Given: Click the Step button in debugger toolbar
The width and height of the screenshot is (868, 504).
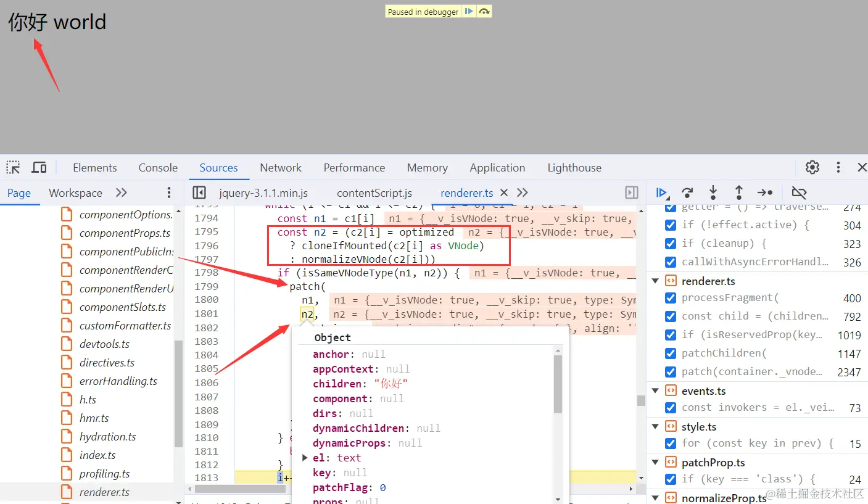Looking at the screenshot, I should coord(765,192).
